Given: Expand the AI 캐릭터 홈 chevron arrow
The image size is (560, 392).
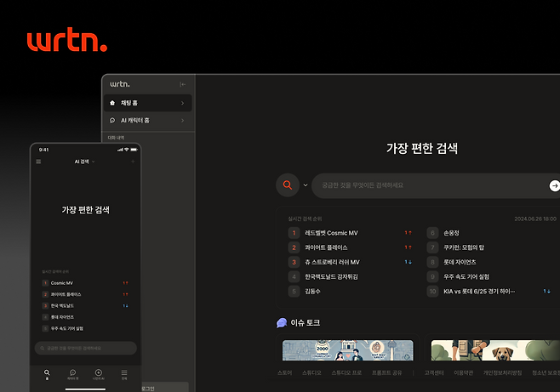Looking at the screenshot, I should [x=182, y=120].
